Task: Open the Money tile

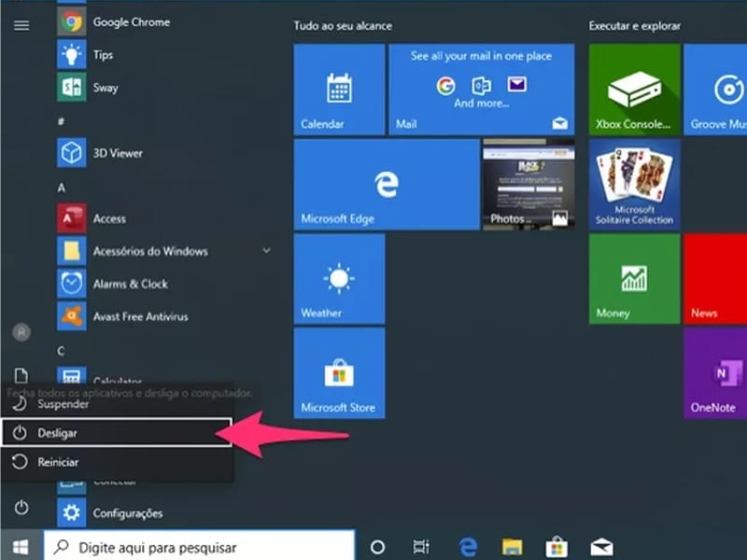Action: pos(635,278)
